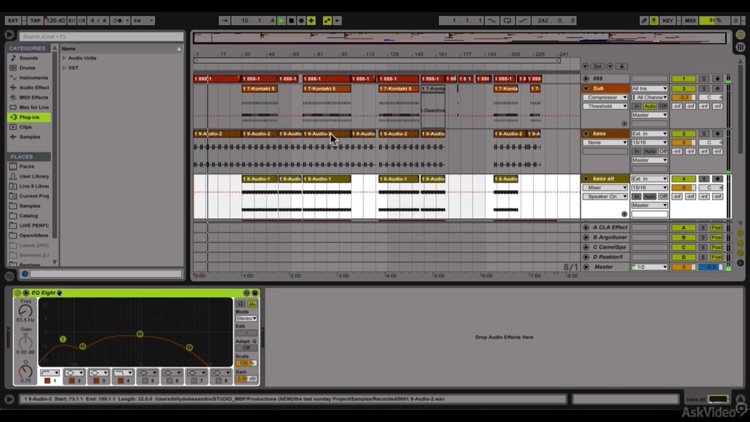Select Drums category in browser
Screen dimensions: 750x422
coord(27,68)
